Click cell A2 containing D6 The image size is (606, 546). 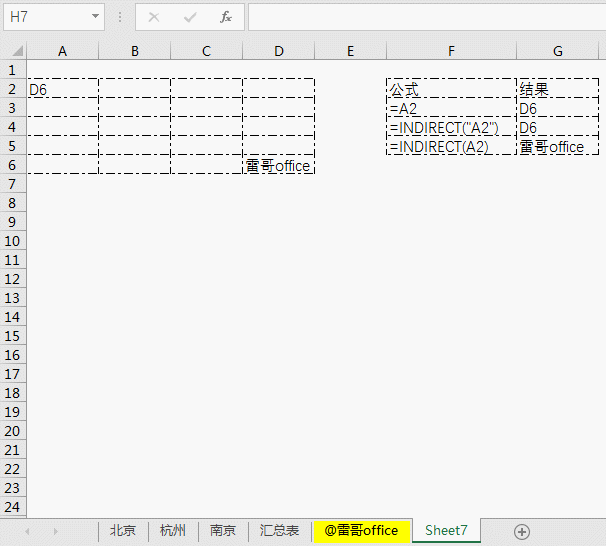[63, 89]
